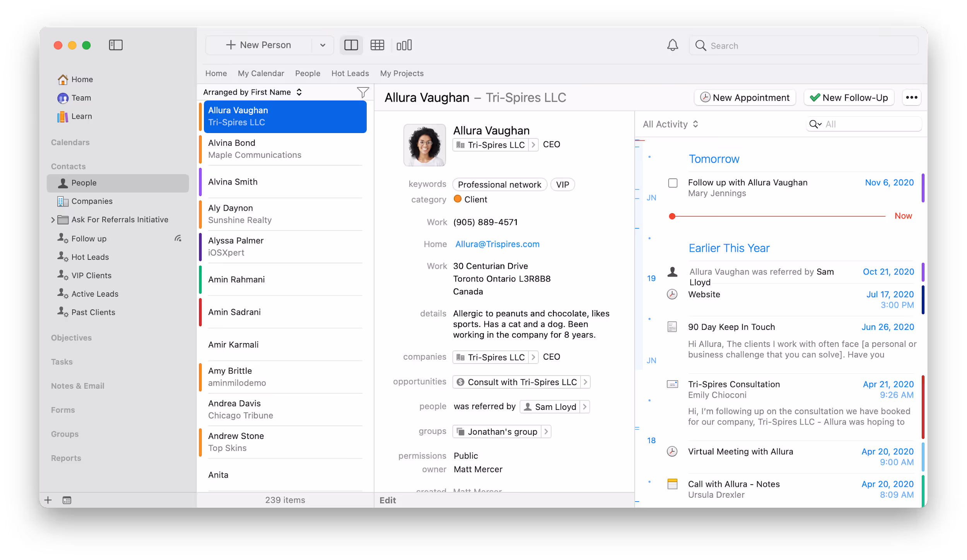Image resolution: width=967 pixels, height=560 pixels.
Task: Click the plus icon at sidebar bottom
Action: pyautogui.click(x=48, y=500)
